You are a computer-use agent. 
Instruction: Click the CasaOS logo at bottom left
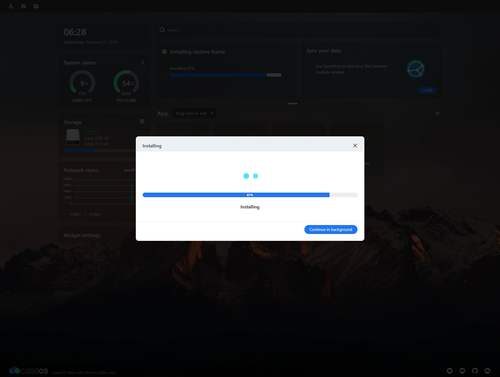click(x=29, y=371)
